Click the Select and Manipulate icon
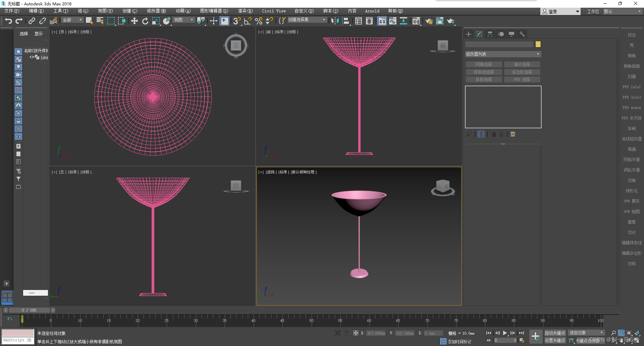Image resolution: width=644 pixels, height=346 pixels. pos(213,21)
